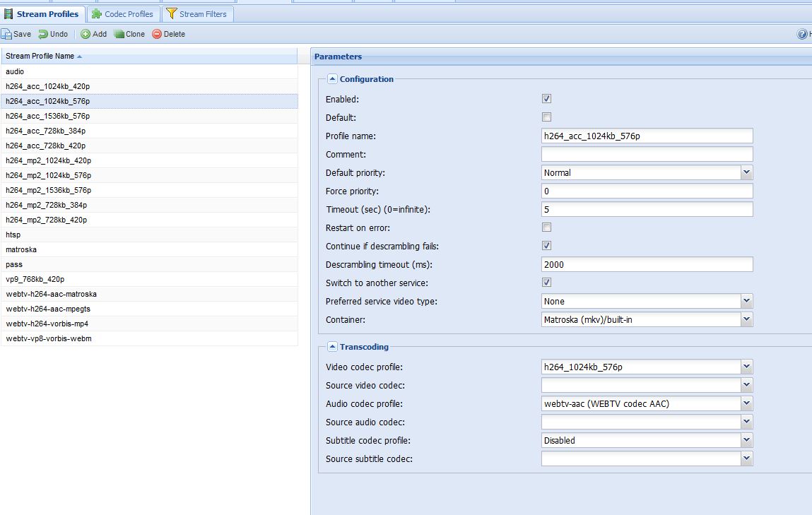Select the h264_acc_728kb_384p profile
This screenshot has height=515, width=812.
[x=149, y=131]
